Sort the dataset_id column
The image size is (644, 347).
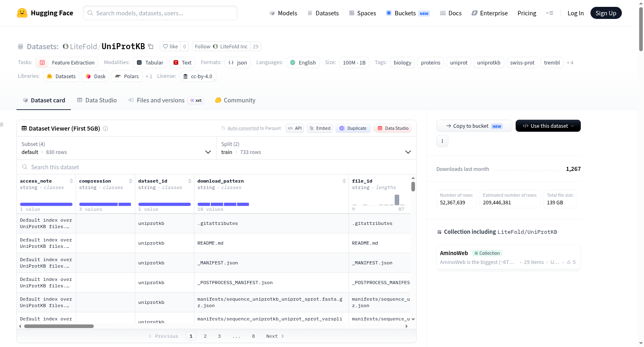[x=190, y=181]
